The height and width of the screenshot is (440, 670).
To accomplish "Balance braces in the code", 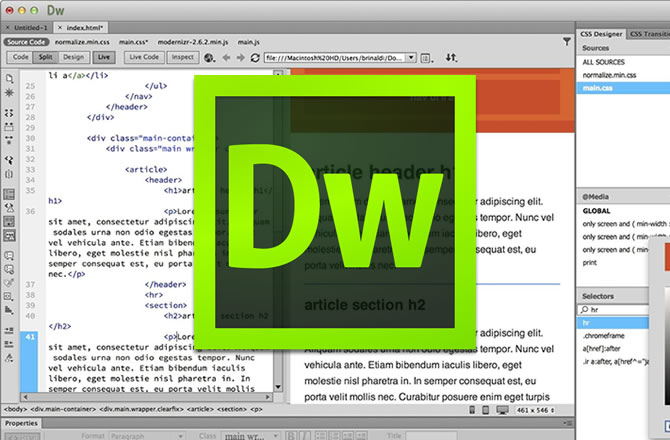I will (x=9, y=174).
